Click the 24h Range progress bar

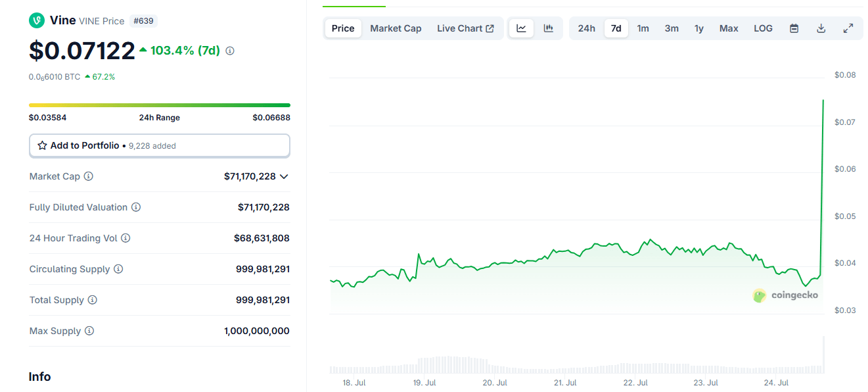160,105
